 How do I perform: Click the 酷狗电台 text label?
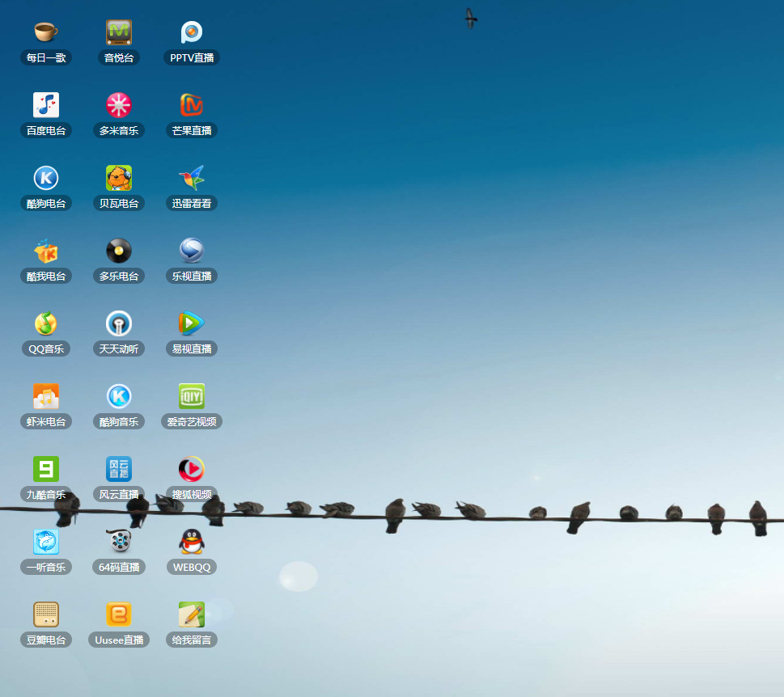tap(46, 203)
